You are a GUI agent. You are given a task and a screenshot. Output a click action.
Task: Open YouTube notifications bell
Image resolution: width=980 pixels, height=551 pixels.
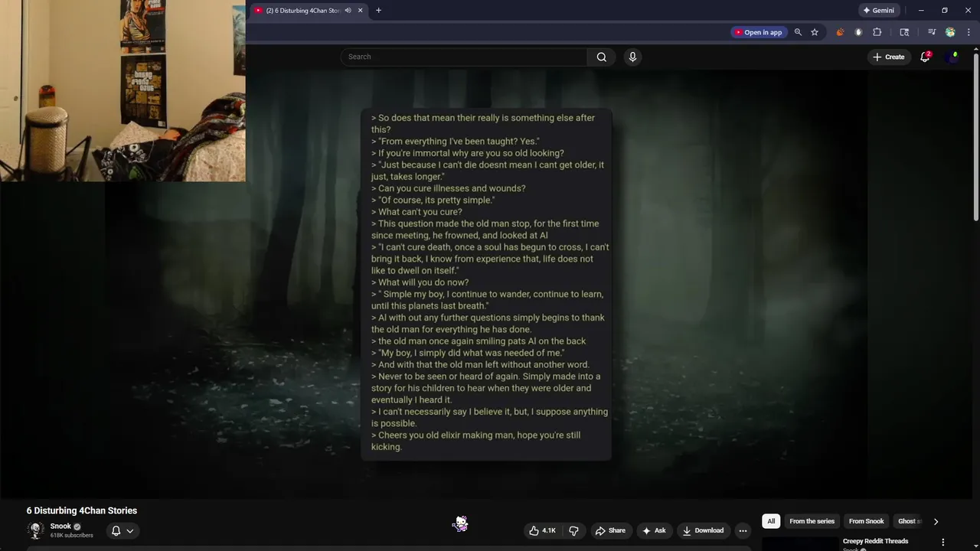925,57
